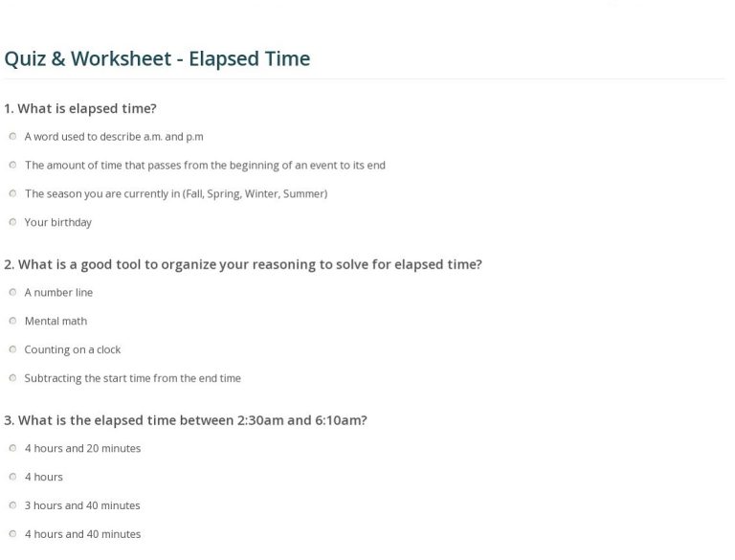This screenshot has width=735, height=560.
Task: Select 'A number line' option
Action: point(12,293)
